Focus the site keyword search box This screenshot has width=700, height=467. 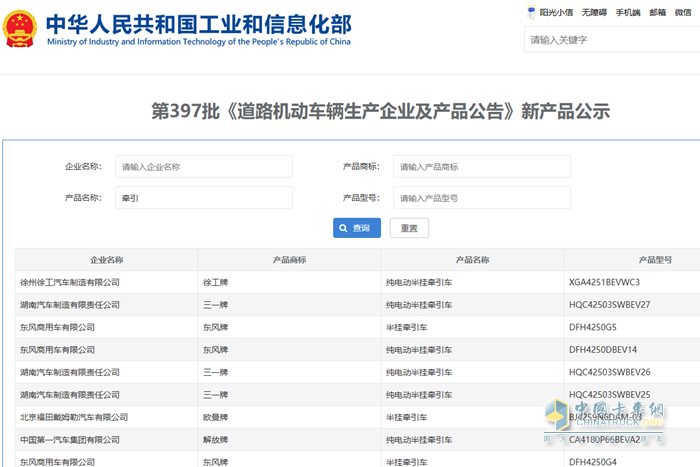click(x=610, y=40)
